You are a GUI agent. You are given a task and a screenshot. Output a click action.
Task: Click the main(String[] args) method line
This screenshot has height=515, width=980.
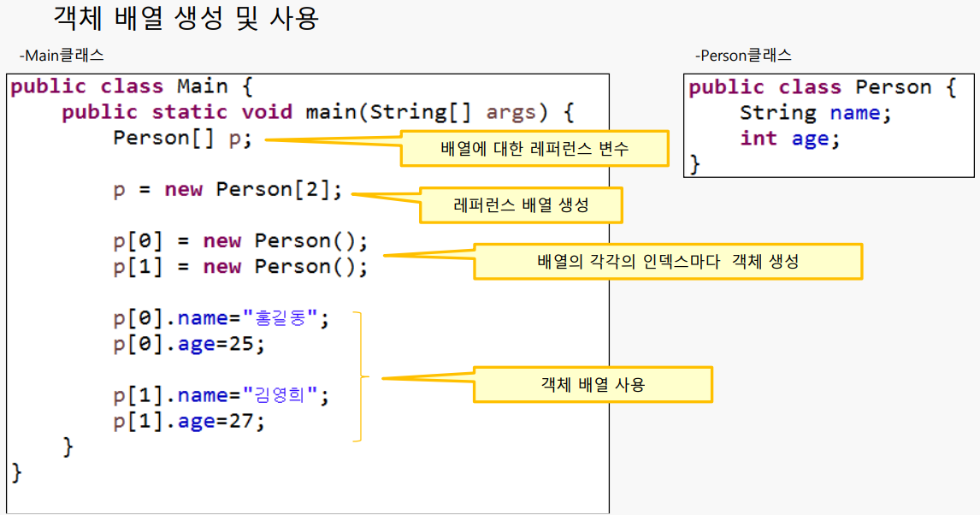click(317, 112)
